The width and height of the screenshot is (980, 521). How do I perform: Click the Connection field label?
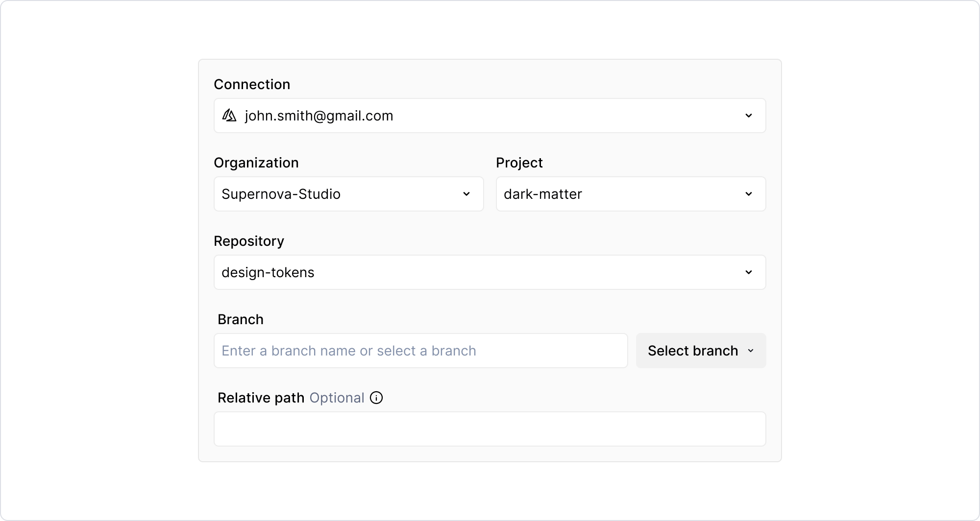(x=252, y=84)
